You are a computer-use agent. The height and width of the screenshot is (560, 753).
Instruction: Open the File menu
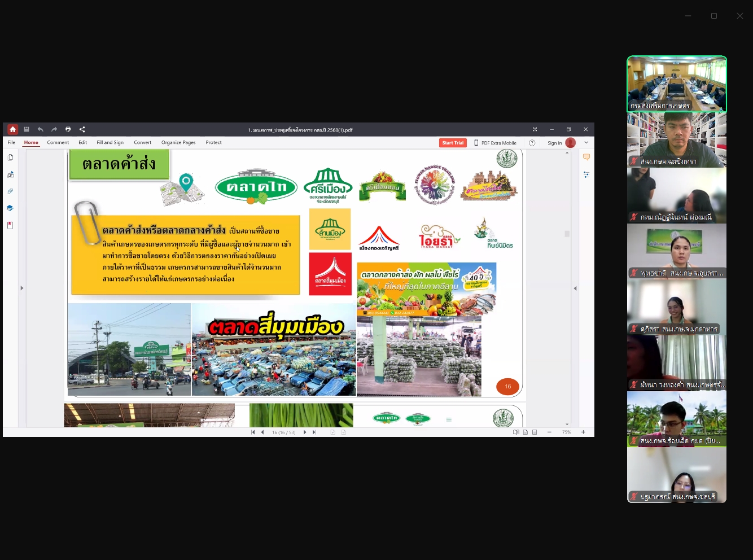coord(11,143)
